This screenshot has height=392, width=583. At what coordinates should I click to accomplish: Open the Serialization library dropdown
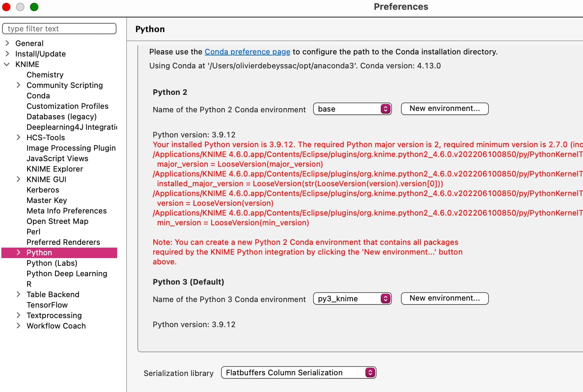pos(298,372)
